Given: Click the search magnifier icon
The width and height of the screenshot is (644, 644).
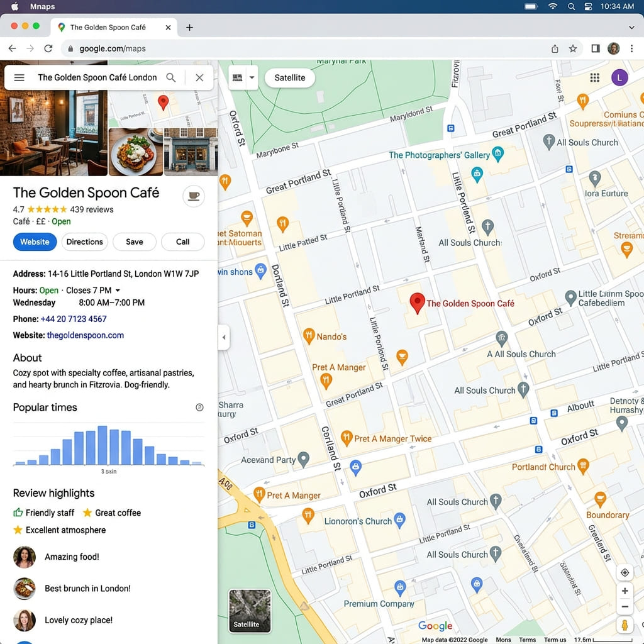Looking at the screenshot, I should click(170, 77).
